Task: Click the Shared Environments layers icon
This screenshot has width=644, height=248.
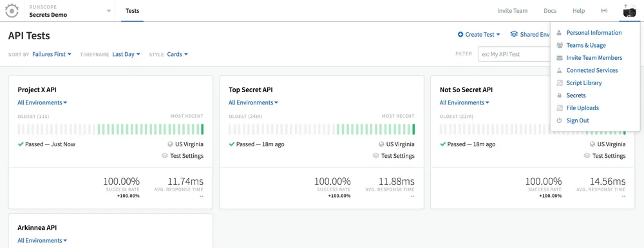Action: coord(514,34)
